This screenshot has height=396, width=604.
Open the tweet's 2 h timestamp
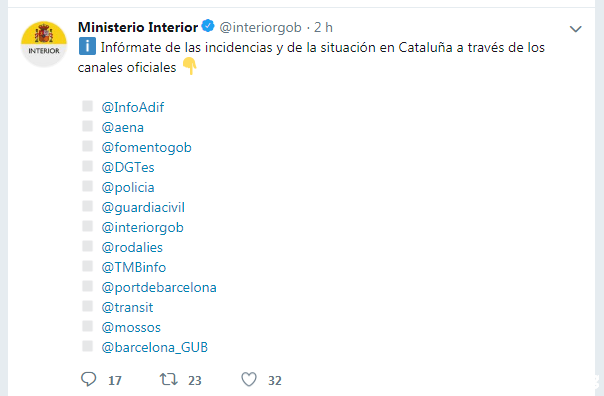[323, 27]
